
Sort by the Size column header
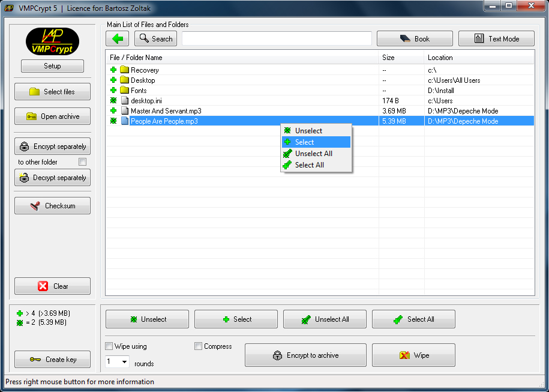[x=401, y=58]
